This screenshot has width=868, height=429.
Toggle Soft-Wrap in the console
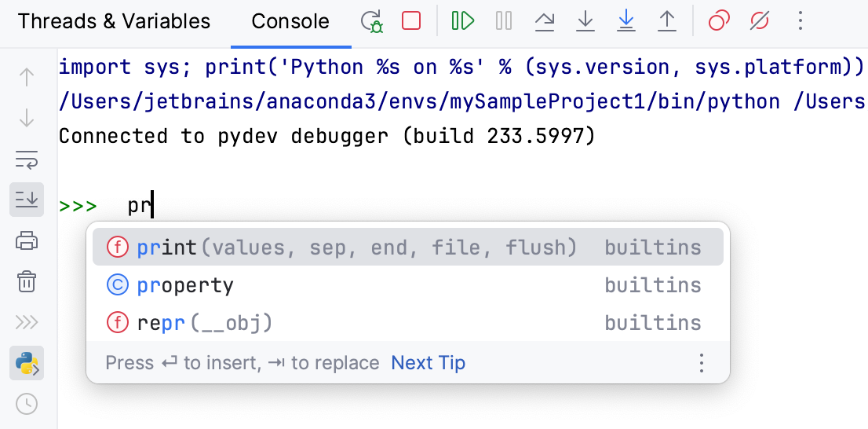pos(27,159)
